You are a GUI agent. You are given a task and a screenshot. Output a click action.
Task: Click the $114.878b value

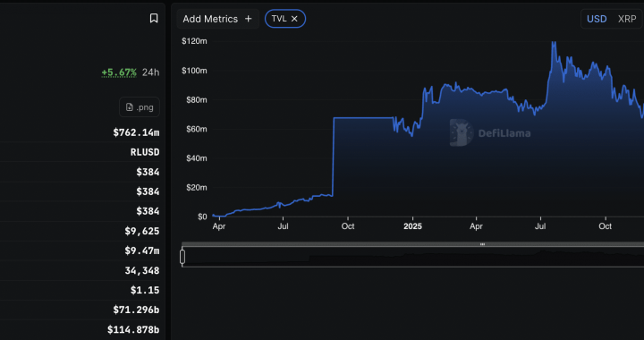click(x=133, y=329)
